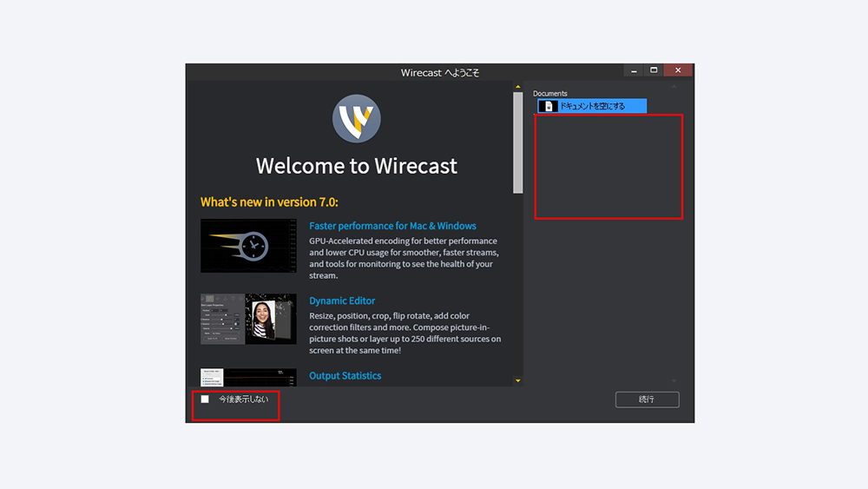
Task: Select the ドキュメントを空にする entry
Action: pos(592,106)
